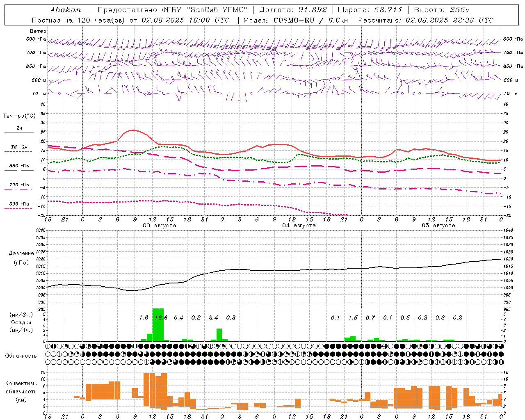Select the "(мм/1ч.)" precipitation unit label
This screenshot has width=525, height=420.
(x=21, y=330)
